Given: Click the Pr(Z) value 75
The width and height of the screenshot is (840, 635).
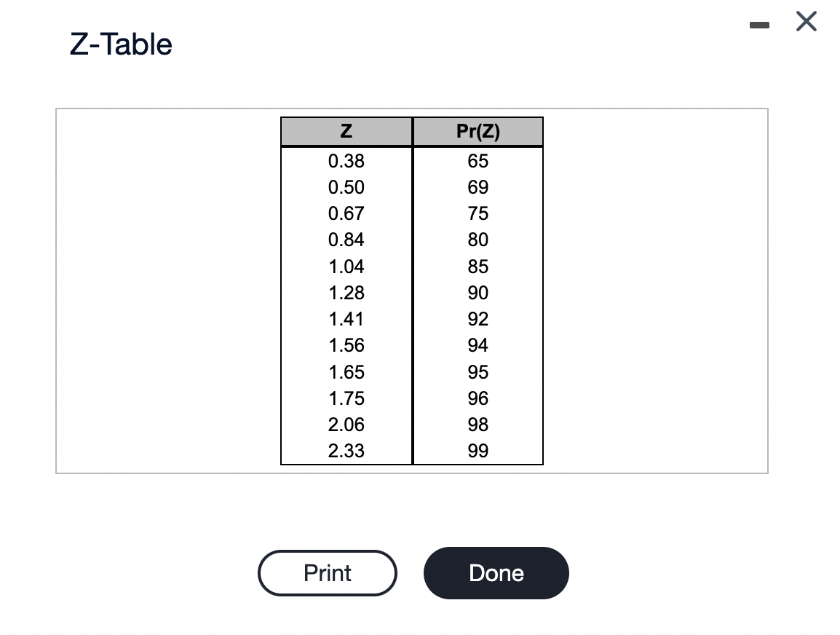Looking at the screenshot, I should pyautogui.click(x=478, y=213).
